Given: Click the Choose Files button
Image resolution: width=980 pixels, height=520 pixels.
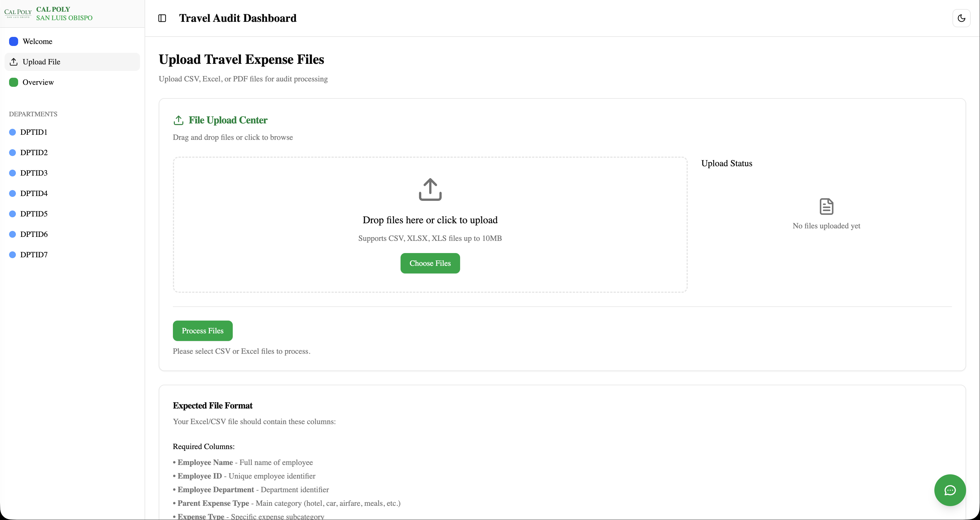Looking at the screenshot, I should (430, 263).
